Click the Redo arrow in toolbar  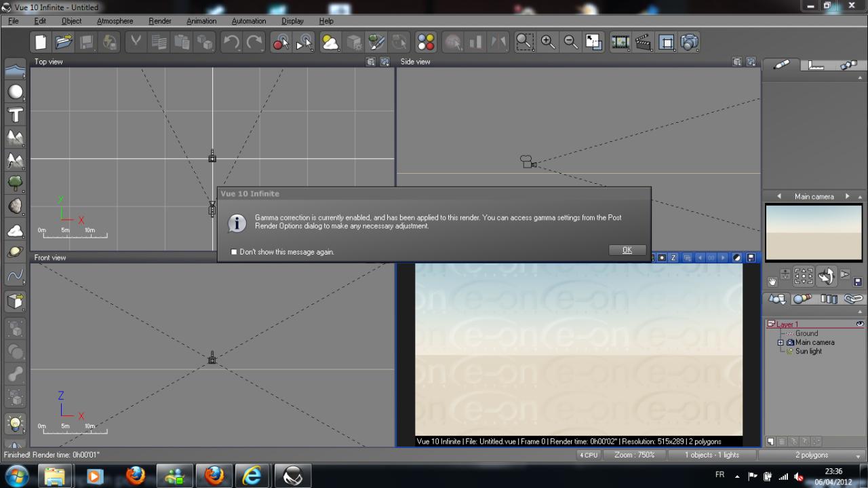pyautogui.click(x=255, y=42)
